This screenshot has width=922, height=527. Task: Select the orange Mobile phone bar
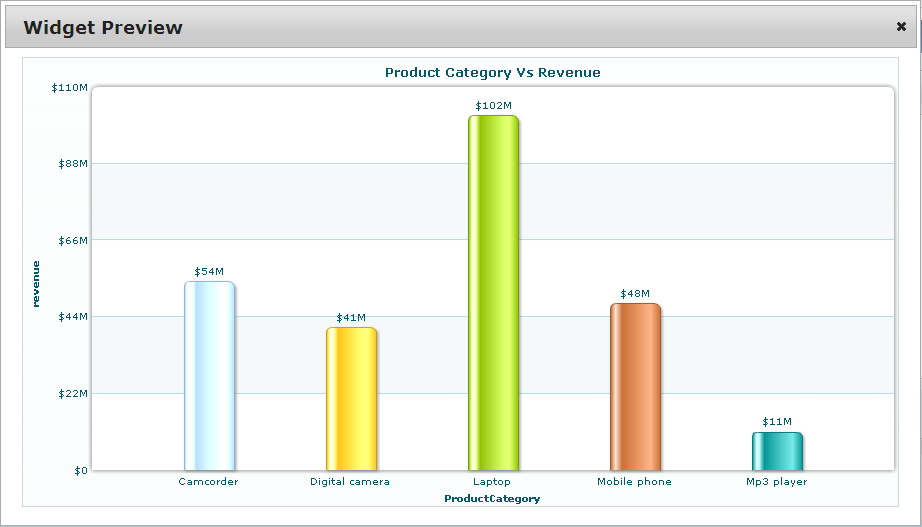635,387
